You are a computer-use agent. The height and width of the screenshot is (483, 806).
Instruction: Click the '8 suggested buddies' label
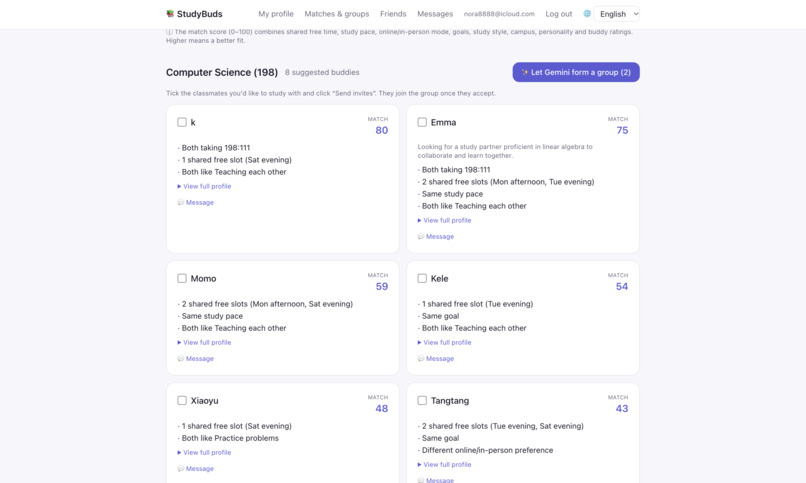click(322, 72)
